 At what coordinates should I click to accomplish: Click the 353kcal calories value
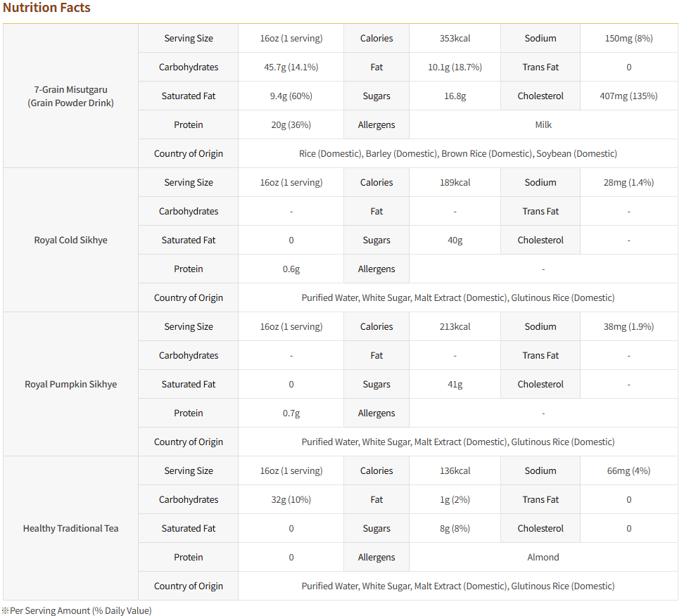point(455,39)
